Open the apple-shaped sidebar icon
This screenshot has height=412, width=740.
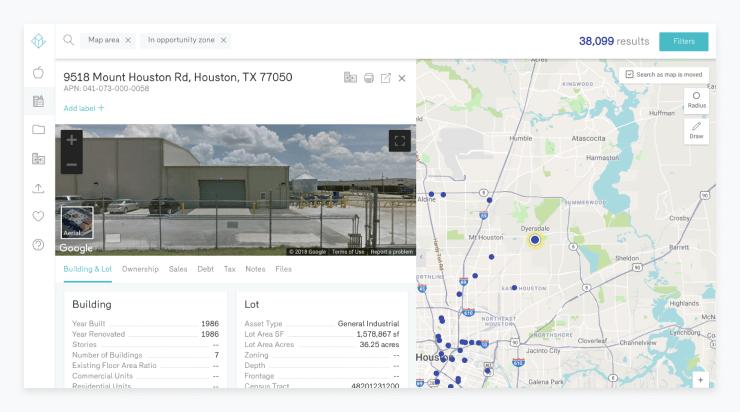click(38, 72)
